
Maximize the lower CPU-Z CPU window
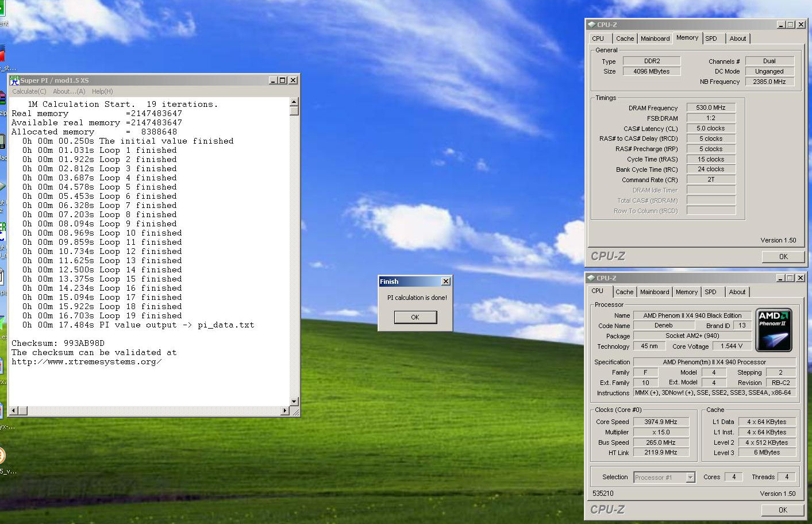[790, 278]
